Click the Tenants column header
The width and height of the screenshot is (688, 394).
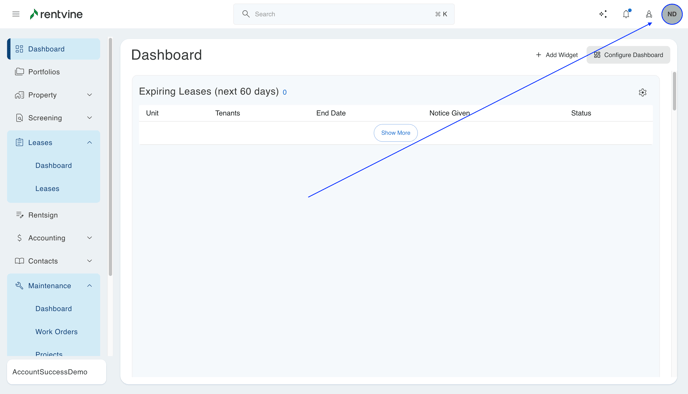(227, 113)
